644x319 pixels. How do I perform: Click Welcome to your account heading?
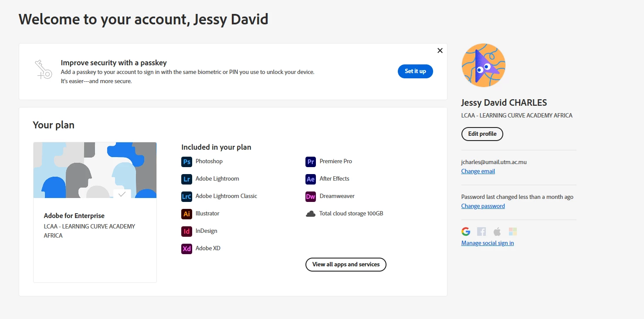coord(143,19)
